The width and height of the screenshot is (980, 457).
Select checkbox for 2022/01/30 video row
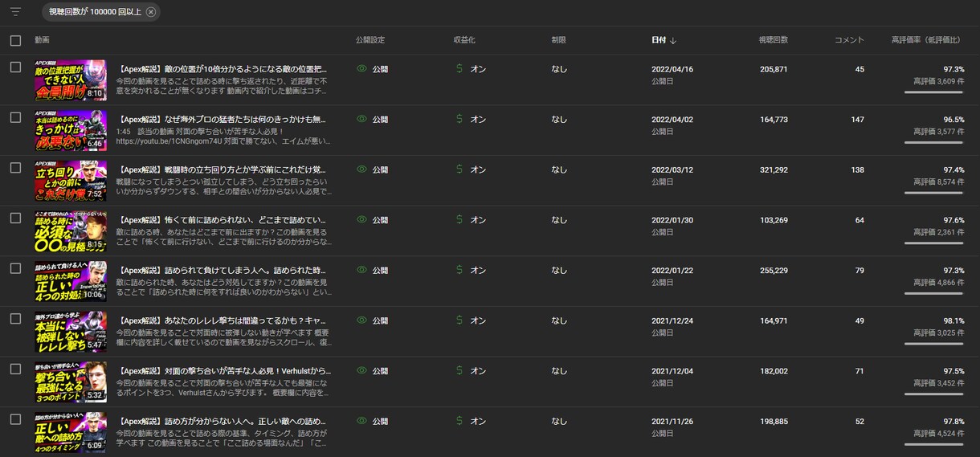(15, 218)
